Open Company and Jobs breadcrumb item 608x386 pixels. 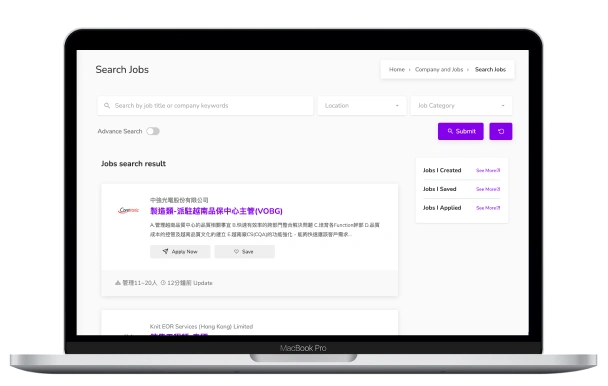pos(439,69)
